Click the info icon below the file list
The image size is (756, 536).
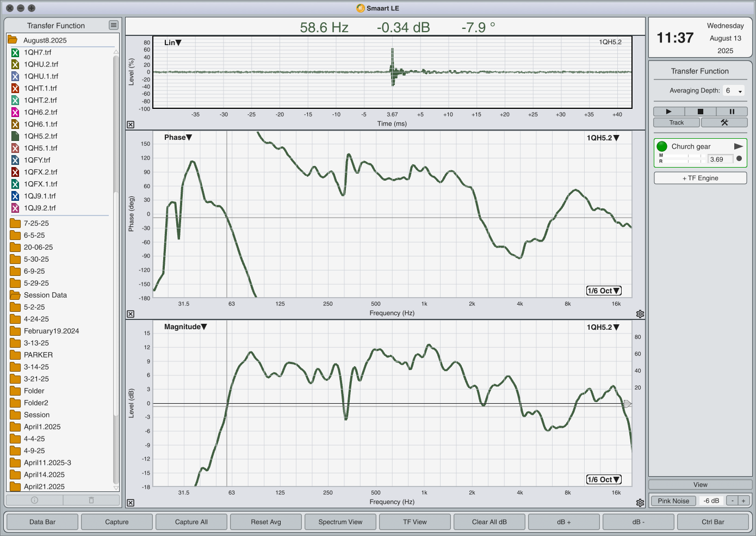click(34, 500)
